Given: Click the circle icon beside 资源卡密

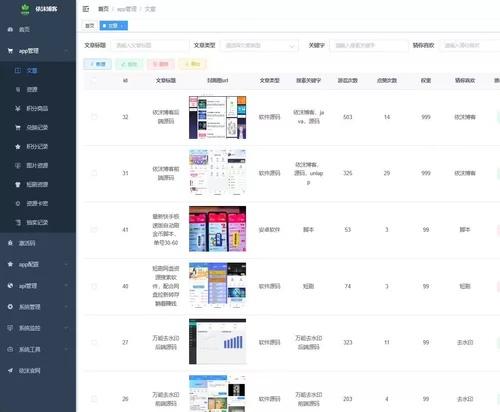Looking at the screenshot, I should click(18, 203).
